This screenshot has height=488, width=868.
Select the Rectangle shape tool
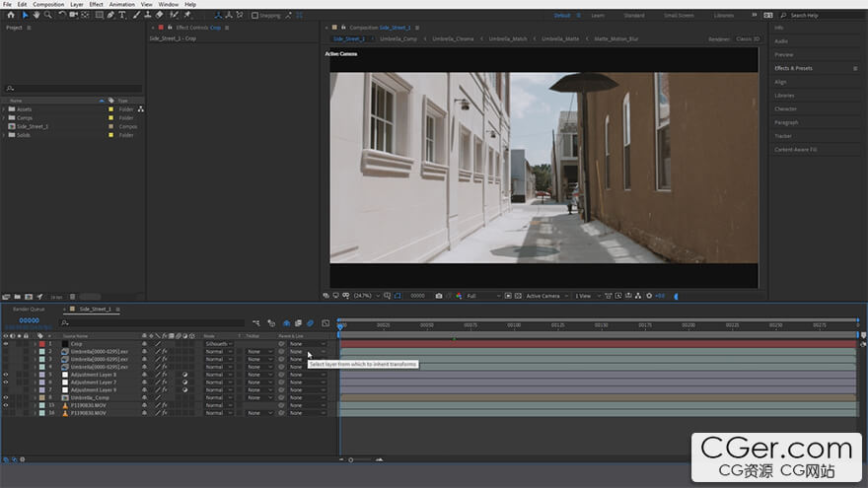(99, 15)
